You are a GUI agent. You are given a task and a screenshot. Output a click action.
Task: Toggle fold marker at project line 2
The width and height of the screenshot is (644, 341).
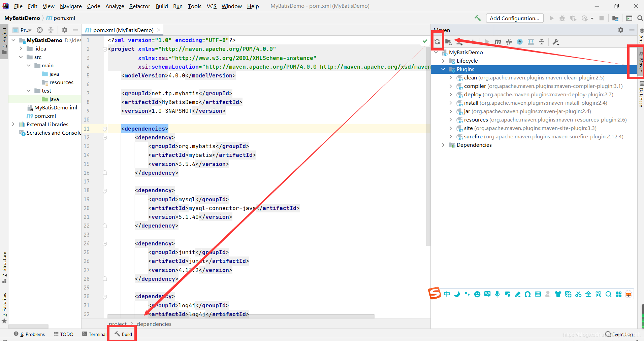coord(105,49)
